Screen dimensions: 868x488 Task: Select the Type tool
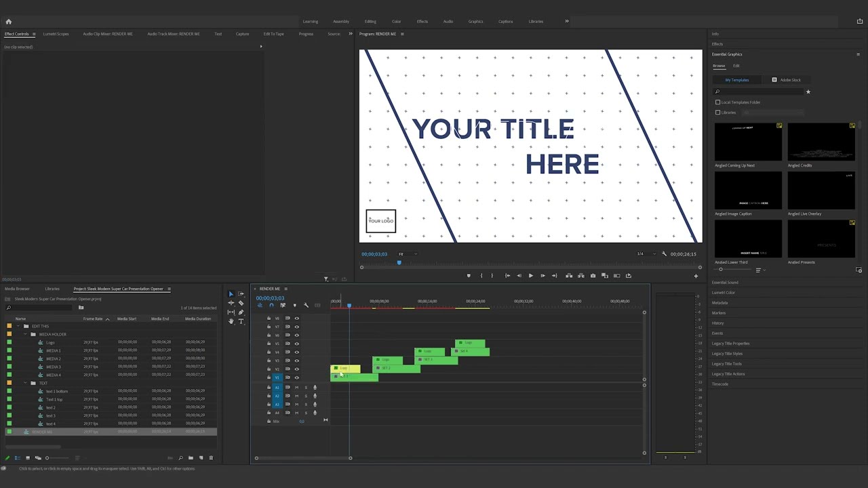(x=241, y=321)
